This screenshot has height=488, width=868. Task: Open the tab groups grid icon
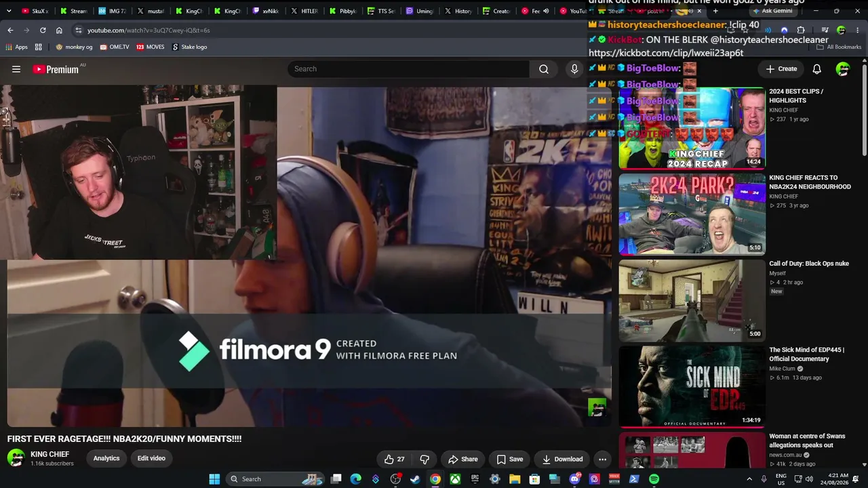point(39,47)
